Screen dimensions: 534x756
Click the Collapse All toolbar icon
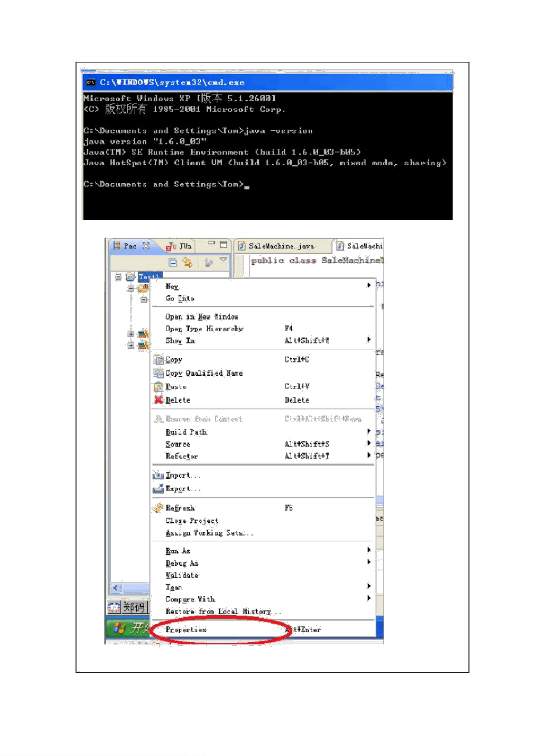(x=173, y=263)
